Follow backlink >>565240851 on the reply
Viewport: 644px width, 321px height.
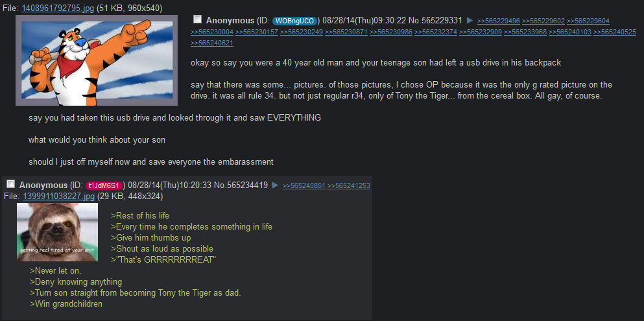pos(304,185)
